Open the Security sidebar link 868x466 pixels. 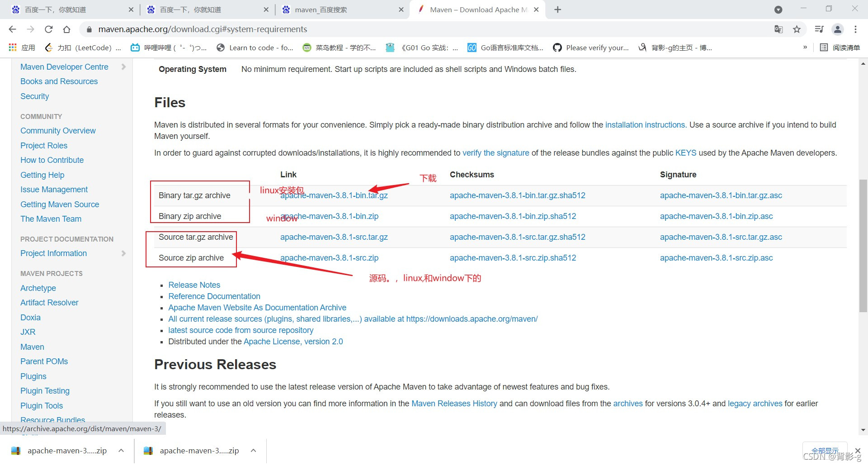[x=34, y=96]
